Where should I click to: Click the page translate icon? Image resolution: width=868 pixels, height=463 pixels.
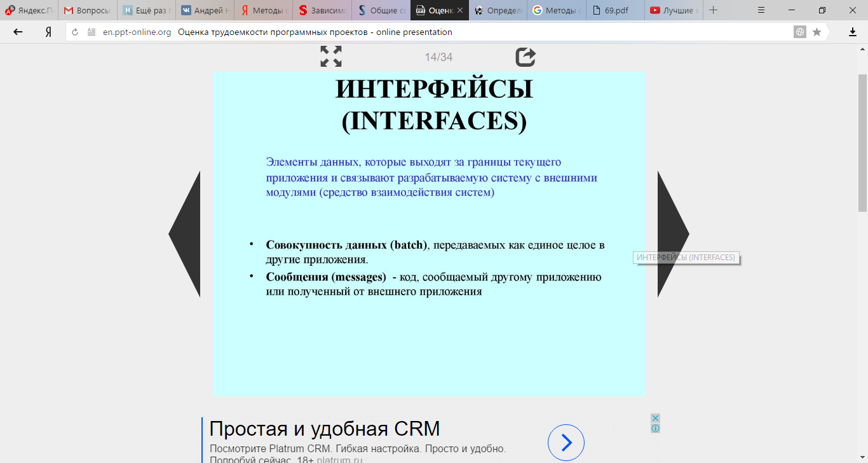point(800,32)
